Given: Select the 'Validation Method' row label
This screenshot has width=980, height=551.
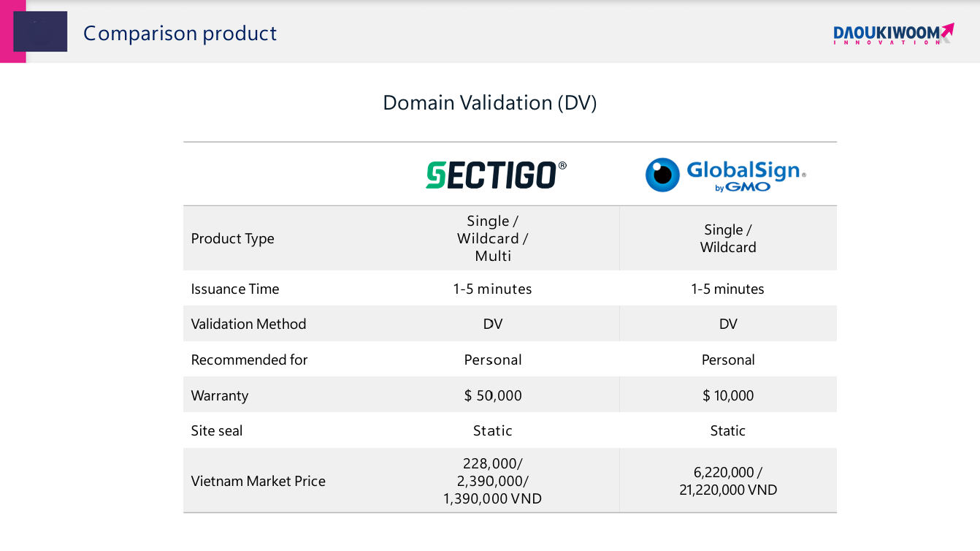Looking at the screenshot, I should click(248, 324).
